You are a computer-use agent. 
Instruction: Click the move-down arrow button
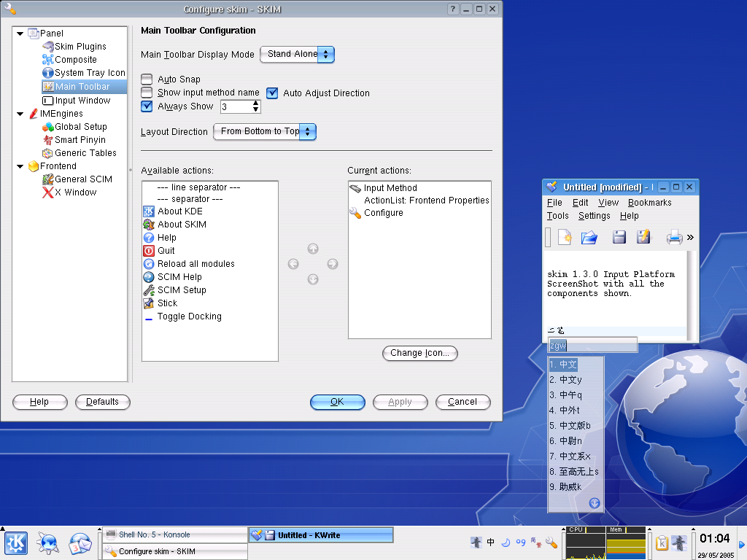pyautogui.click(x=313, y=279)
